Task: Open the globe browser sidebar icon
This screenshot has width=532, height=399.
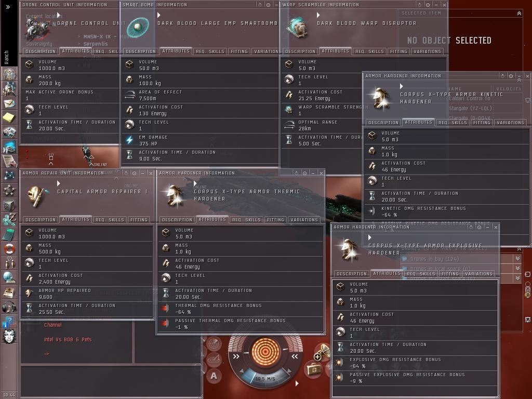Action: tap(9, 277)
